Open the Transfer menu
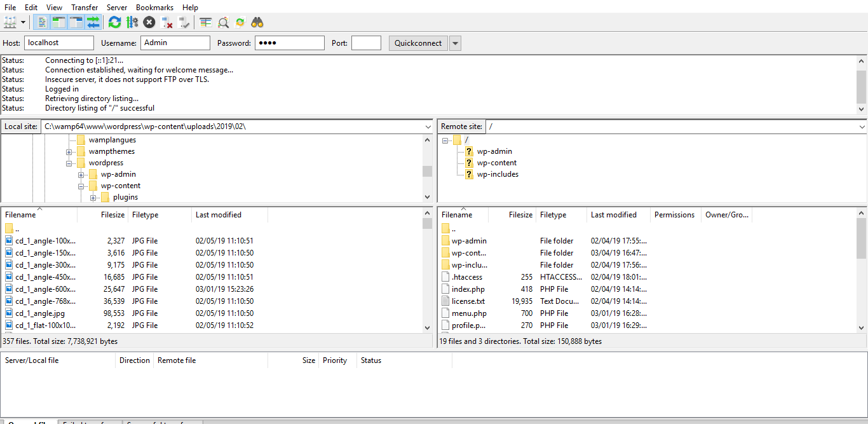868x424 pixels. (x=85, y=7)
